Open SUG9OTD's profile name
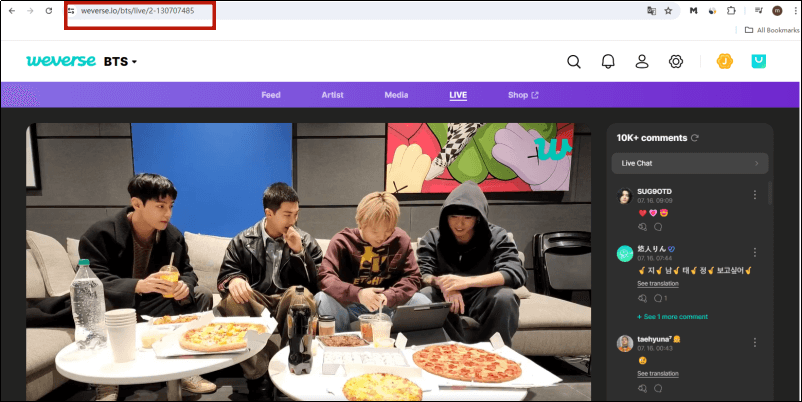 click(654, 191)
